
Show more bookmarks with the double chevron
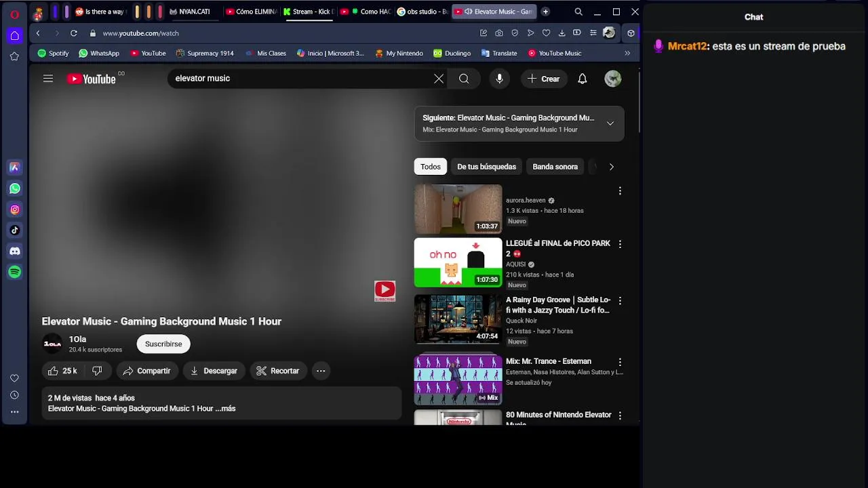pos(627,53)
